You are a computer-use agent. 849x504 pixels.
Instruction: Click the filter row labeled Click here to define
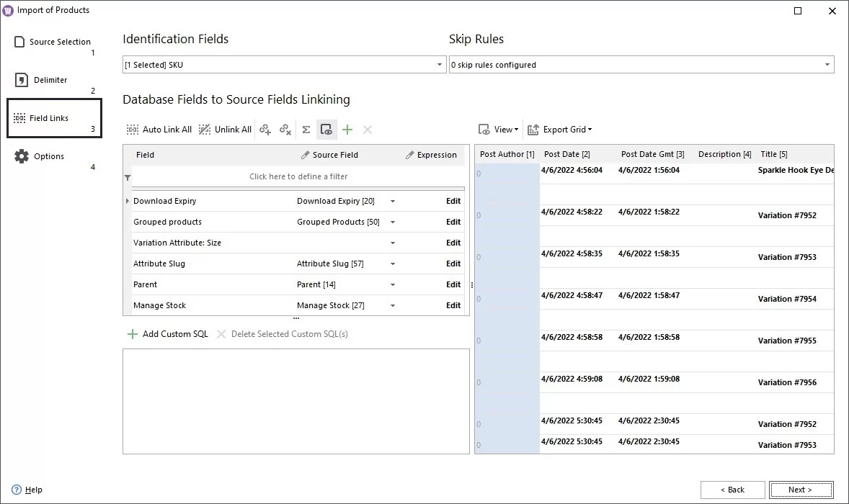pyautogui.click(x=298, y=176)
